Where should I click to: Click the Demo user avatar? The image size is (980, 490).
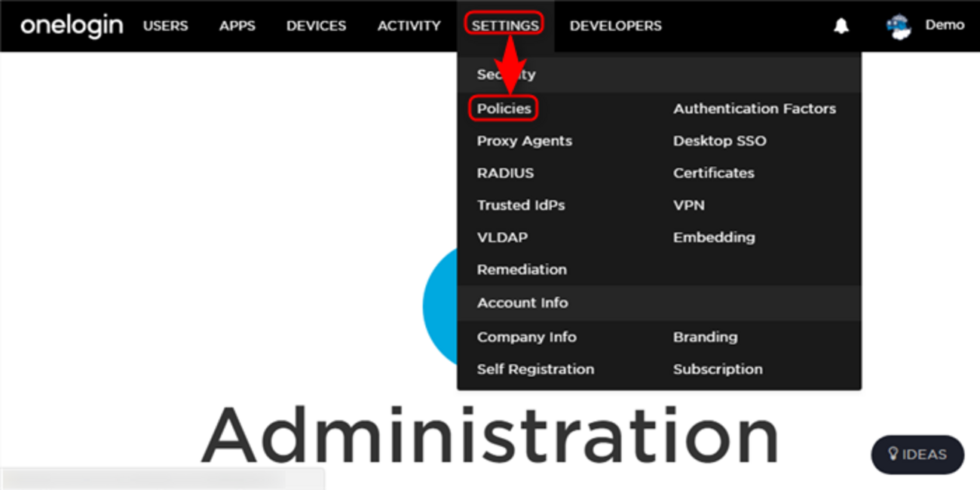[x=899, y=26]
